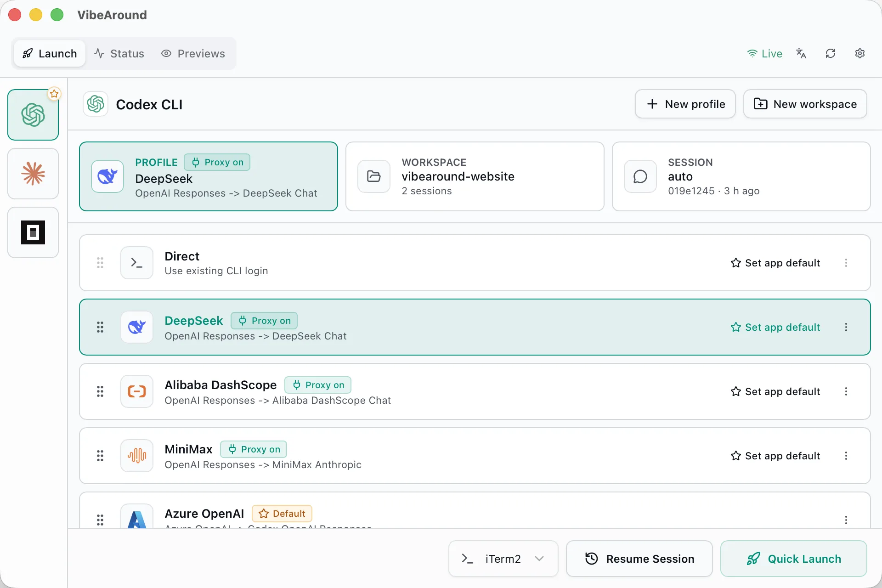This screenshot has height=588, width=882.
Task: Click Proxy on badge on DeepSeek row
Action: click(x=264, y=321)
